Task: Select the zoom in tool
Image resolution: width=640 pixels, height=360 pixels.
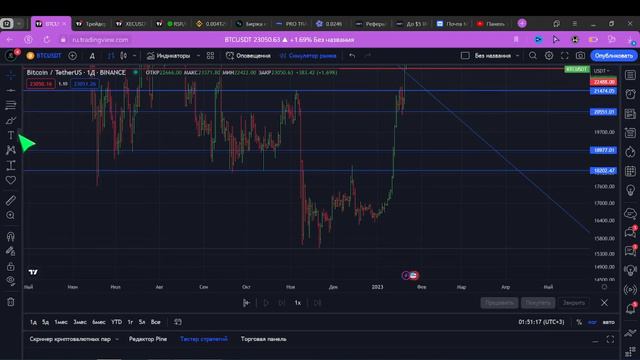Action: click(11, 215)
